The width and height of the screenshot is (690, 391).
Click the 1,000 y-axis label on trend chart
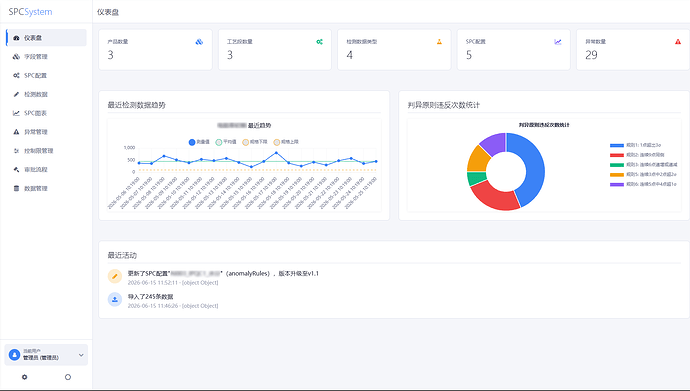tap(129, 148)
